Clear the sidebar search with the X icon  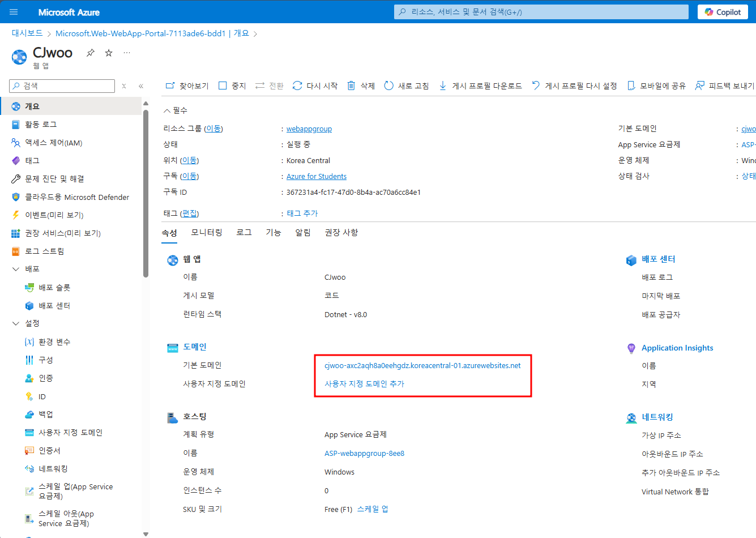pyautogui.click(x=124, y=86)
